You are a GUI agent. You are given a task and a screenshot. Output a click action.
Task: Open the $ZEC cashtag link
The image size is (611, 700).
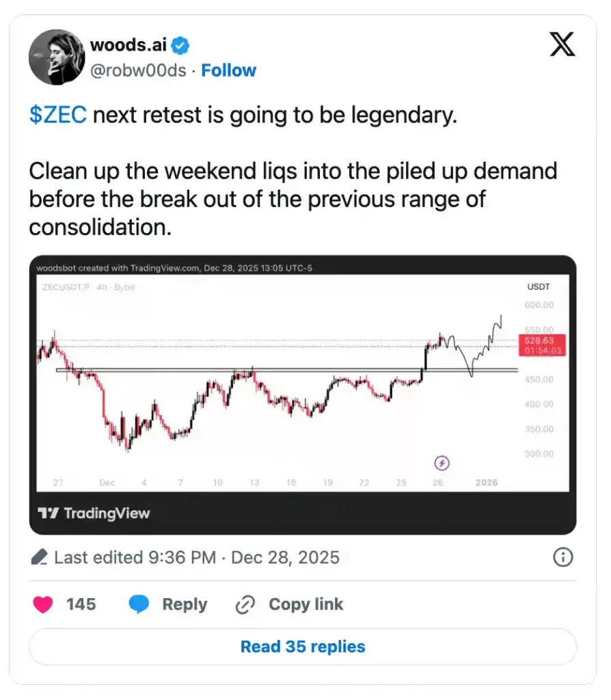(57, 115)
